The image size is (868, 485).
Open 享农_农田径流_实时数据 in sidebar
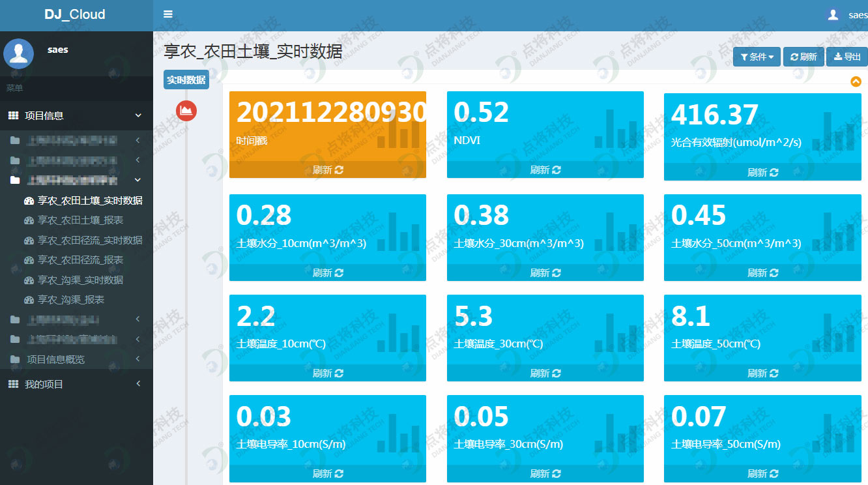click(x=90, y=241)
